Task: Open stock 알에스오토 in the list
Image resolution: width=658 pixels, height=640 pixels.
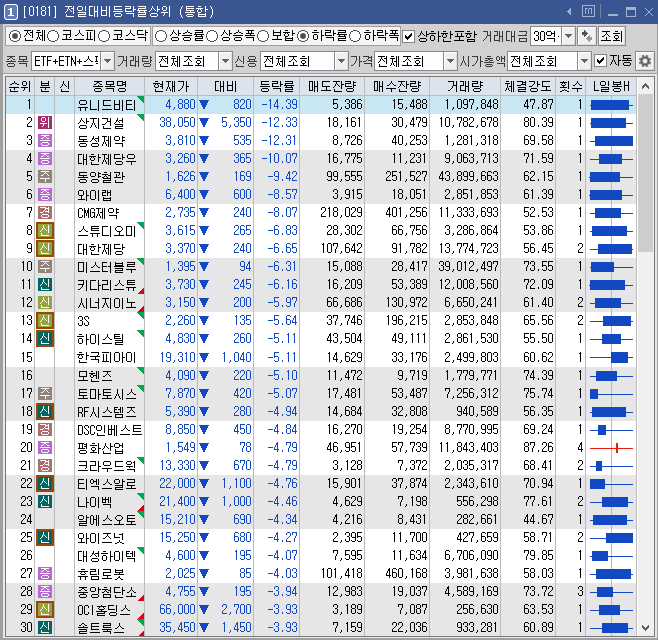Action: 107,520
